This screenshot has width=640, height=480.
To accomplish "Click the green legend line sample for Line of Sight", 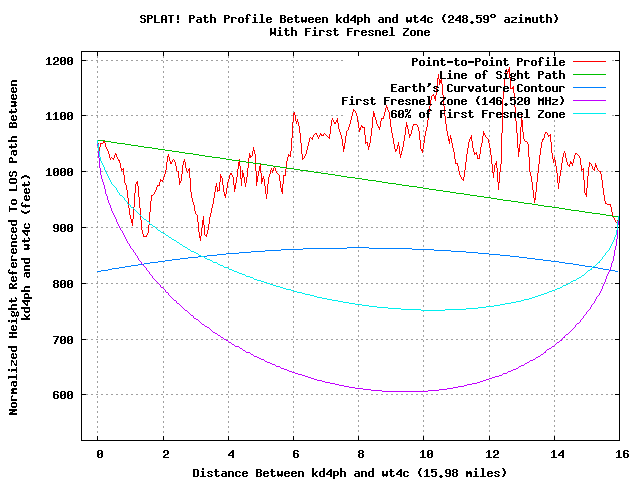I will (x=589, y=75).
